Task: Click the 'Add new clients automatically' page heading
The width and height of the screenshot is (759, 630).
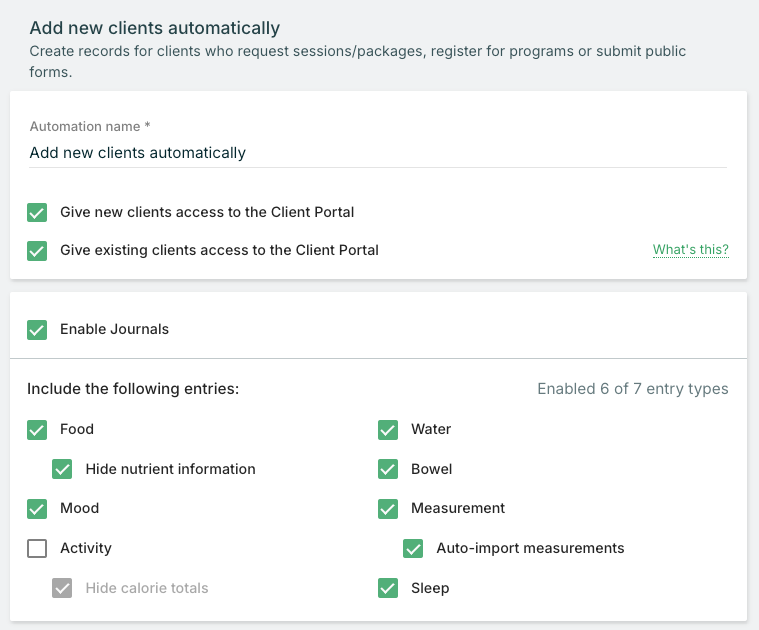Action: click(x=155, y=28)
